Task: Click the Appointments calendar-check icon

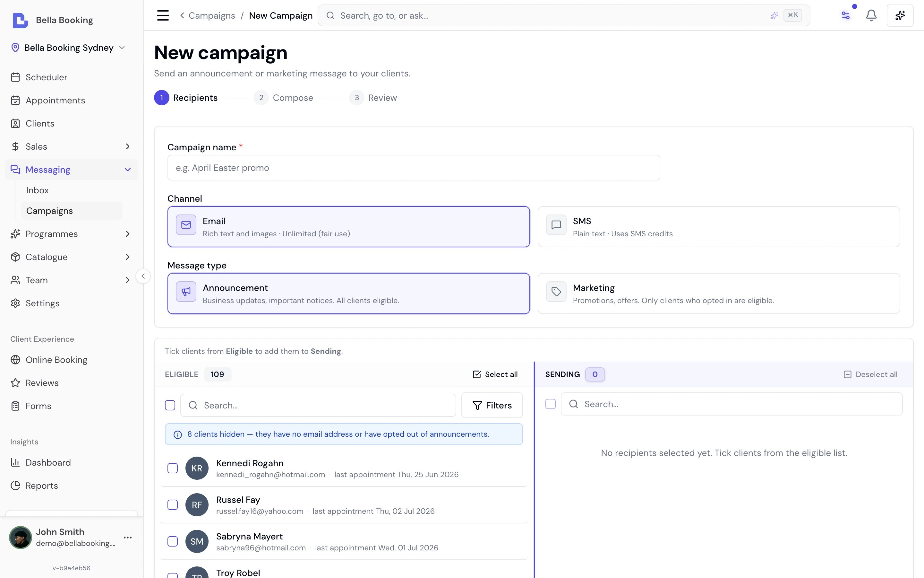Action: pyautogui.click(x=15, y=100)
